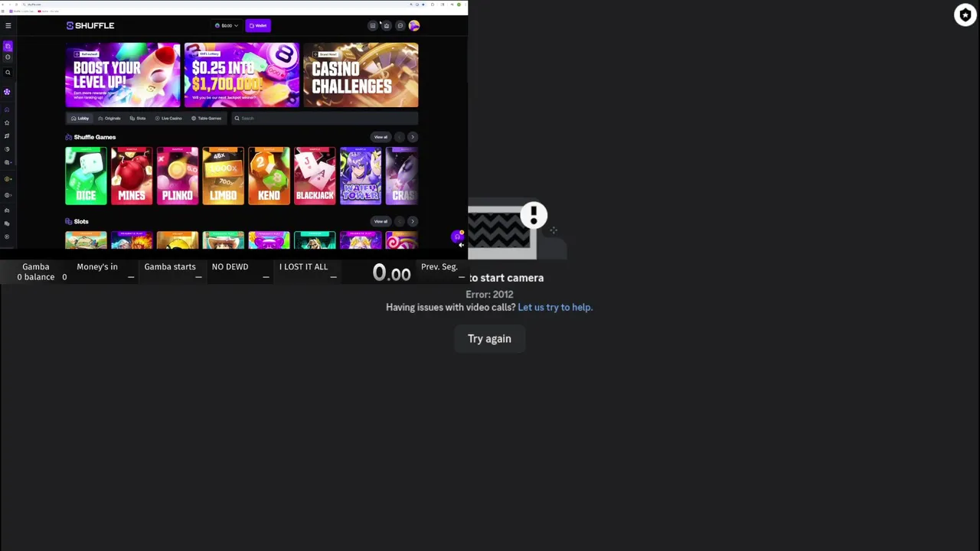Screen dimensions: 980x551
Task: Click the purple Wallet button
Action: pyautogui.click(x=258, y=25)
